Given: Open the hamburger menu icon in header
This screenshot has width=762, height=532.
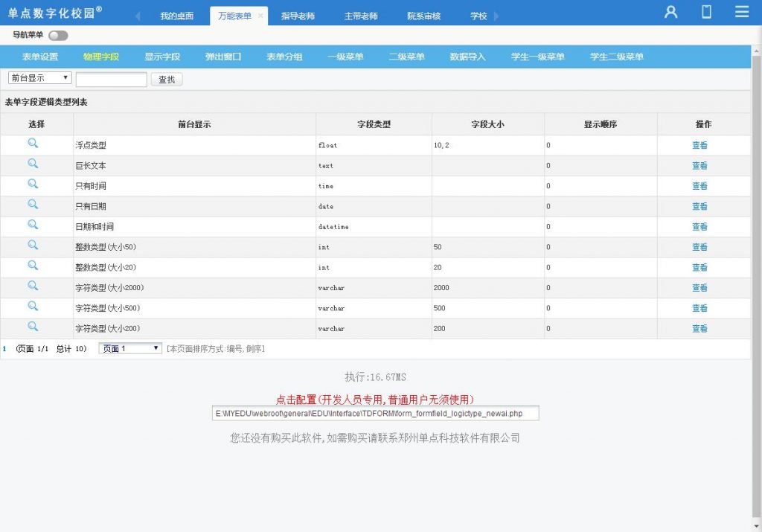Looking at the screenshot, I should point(742,12).
